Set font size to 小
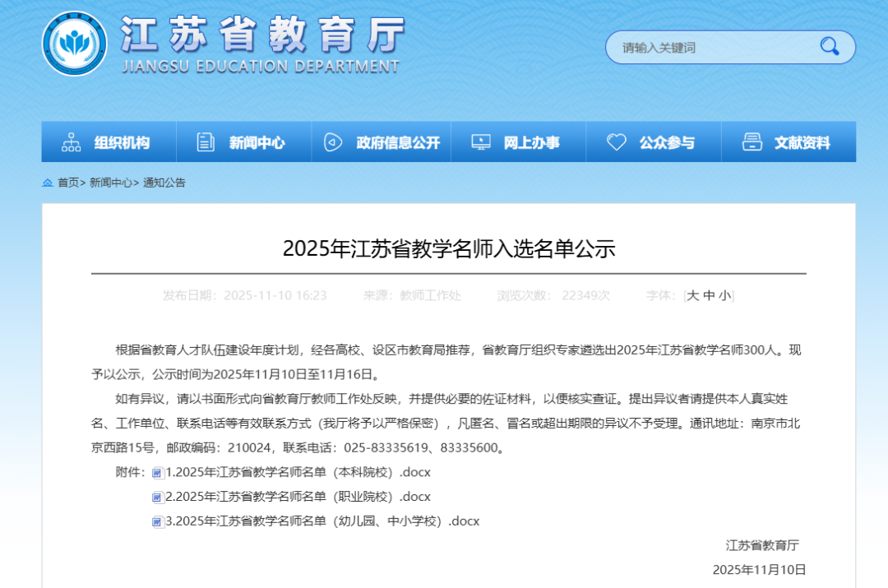This screenshot has width=888, height=588. (724, 295)
